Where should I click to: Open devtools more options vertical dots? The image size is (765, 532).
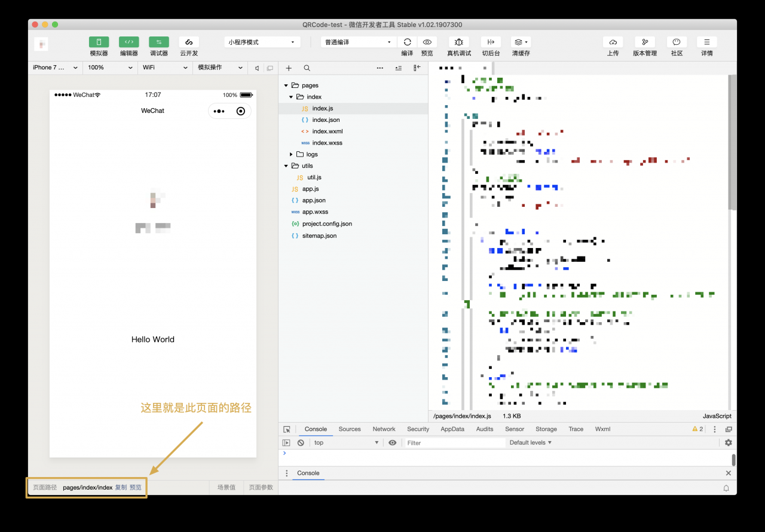click(715, 429)
